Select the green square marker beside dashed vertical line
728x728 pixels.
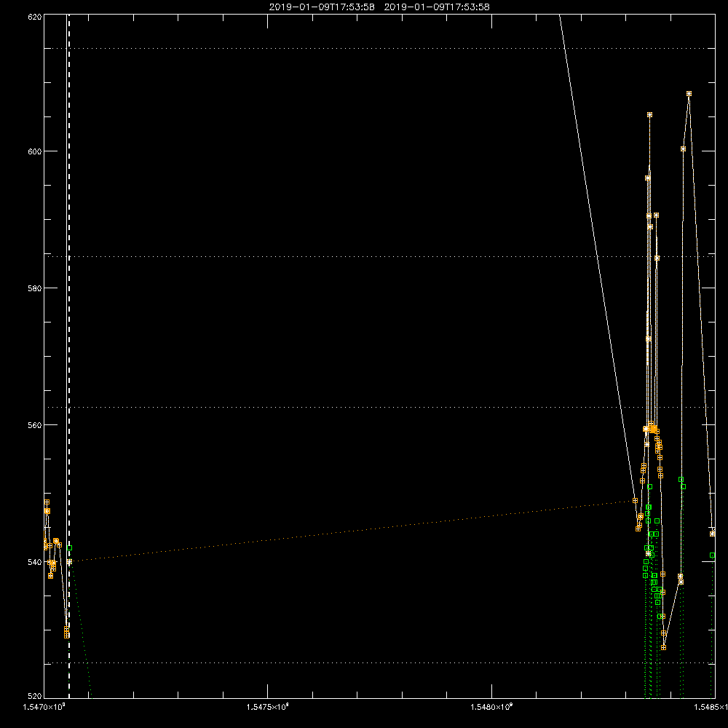[70, 548]
